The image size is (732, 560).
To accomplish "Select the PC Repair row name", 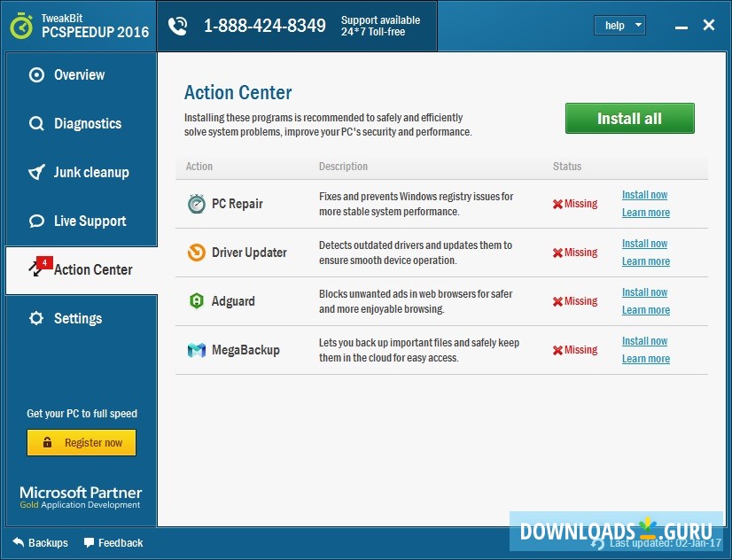I will click(238, 204).
